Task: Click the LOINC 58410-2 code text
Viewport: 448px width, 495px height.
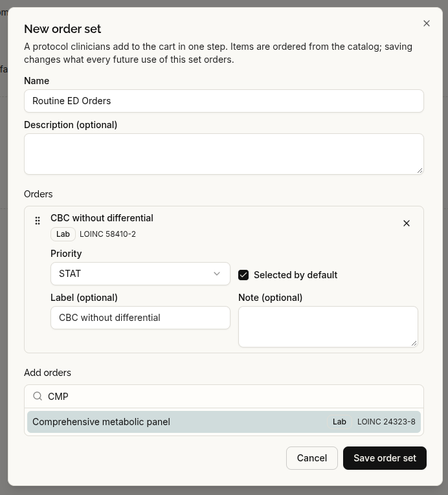Action: click(107, 234)
